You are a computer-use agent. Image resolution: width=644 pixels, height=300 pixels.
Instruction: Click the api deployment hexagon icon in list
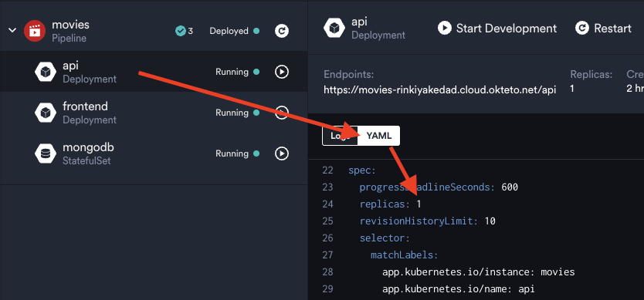coord(46,72)
